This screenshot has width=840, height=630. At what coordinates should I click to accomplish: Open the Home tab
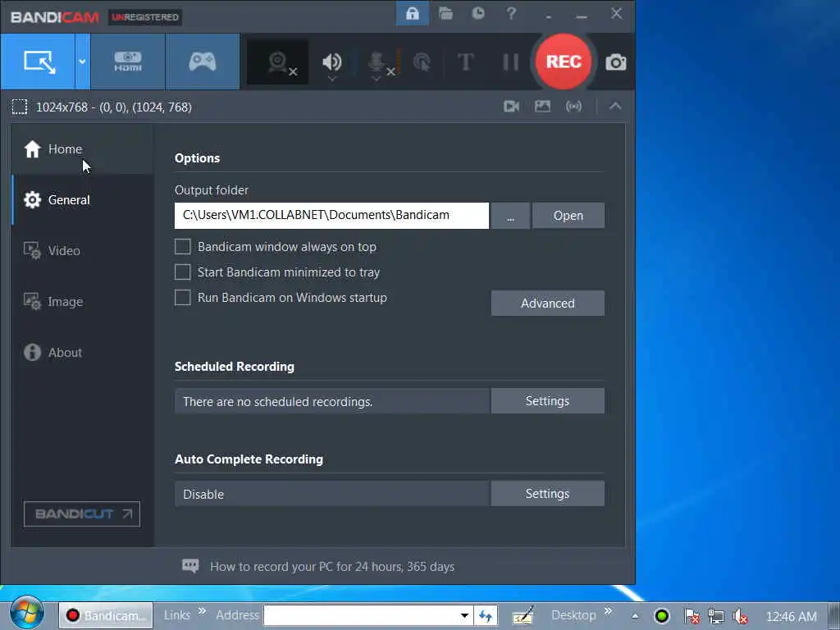(83, 149)
